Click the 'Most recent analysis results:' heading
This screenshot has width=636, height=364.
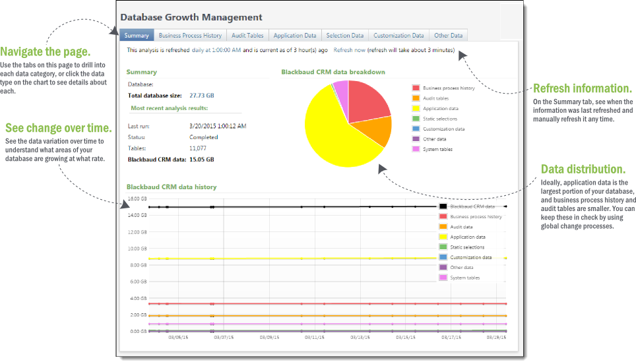[169, 108]
